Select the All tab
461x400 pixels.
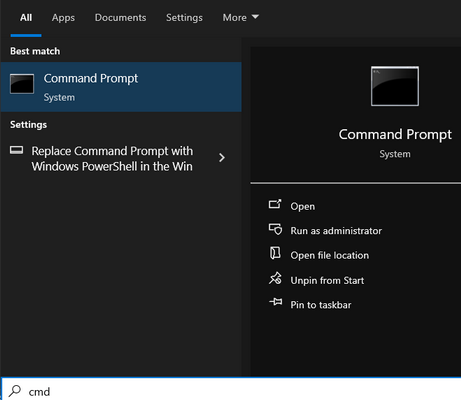[26, 17]
